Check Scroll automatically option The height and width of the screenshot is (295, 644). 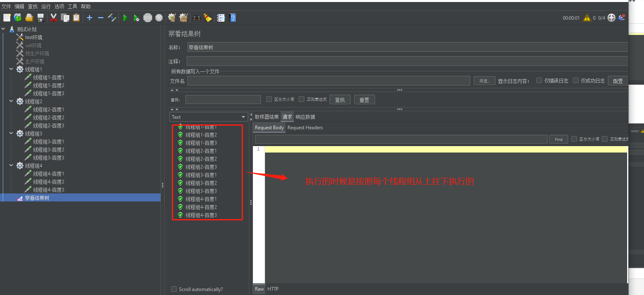[x=174, y=289]
